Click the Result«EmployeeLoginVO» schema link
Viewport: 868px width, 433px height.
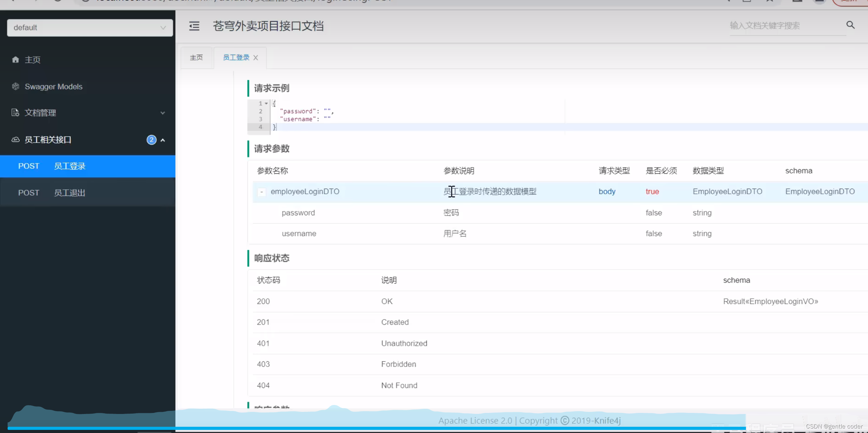[x=770, y=301]
